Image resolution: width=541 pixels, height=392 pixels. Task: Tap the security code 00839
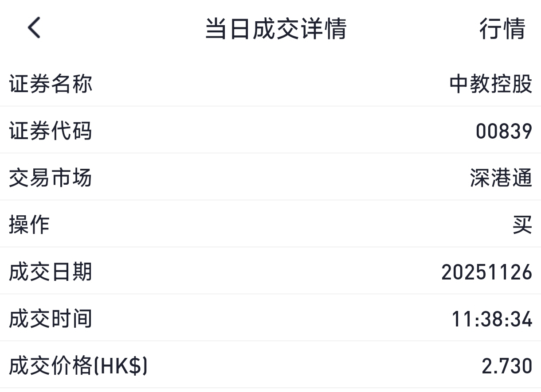click(504, 132)
